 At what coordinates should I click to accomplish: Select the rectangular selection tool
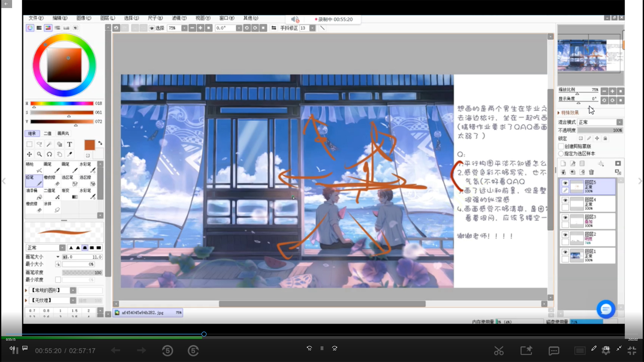click(x=30, y=144)
